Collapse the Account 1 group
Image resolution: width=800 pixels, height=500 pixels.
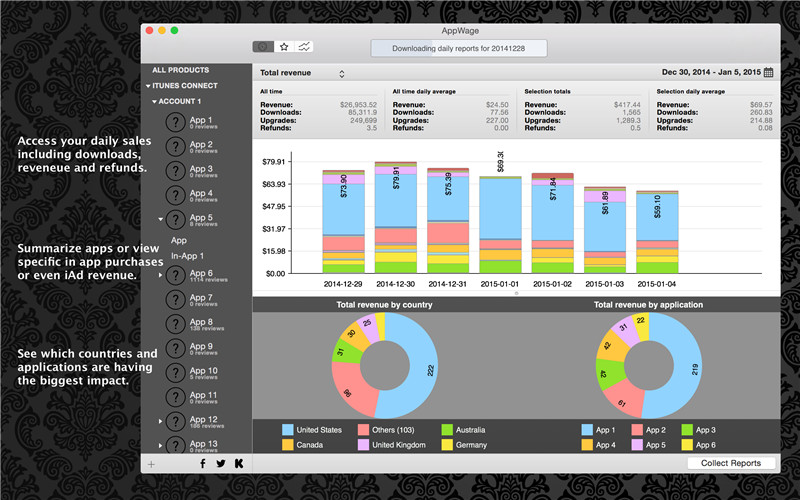click(x=155, y=102)
